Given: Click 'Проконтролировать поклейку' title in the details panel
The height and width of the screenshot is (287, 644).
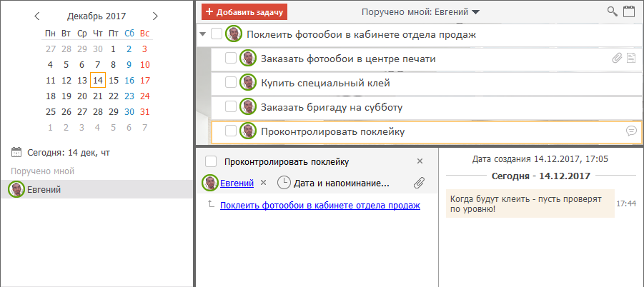Looking at the screenshot, I should 287,162.
